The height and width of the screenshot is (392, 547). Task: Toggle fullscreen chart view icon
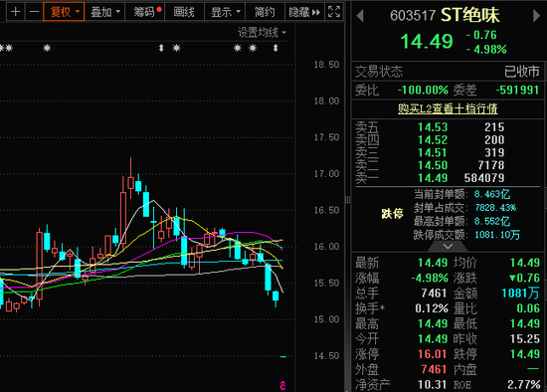(x=334, y=12)
